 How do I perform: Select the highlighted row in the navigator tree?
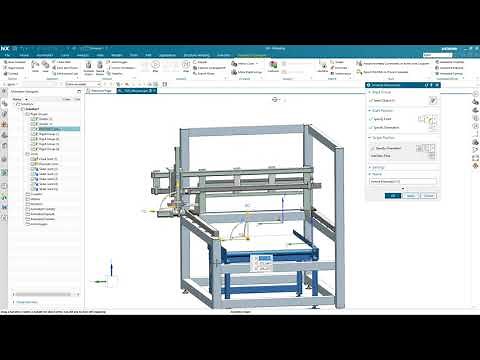(x=55, y=129)
